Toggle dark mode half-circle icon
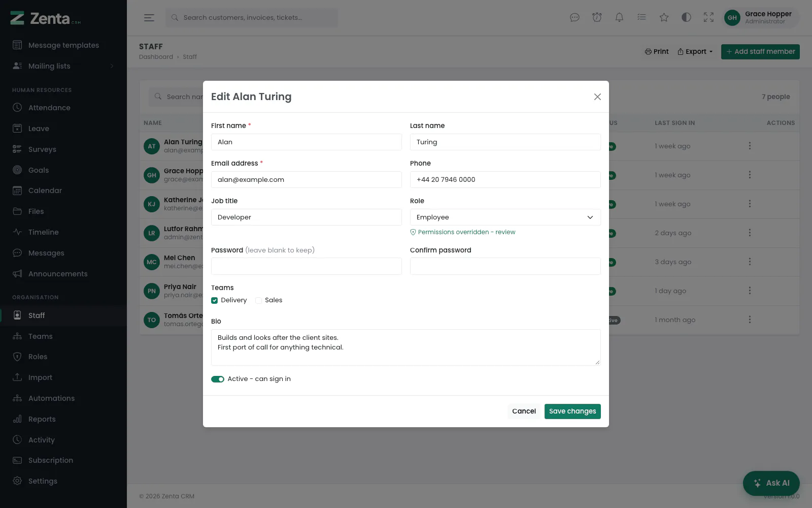The image size is (812, 508). coord(686,17)
